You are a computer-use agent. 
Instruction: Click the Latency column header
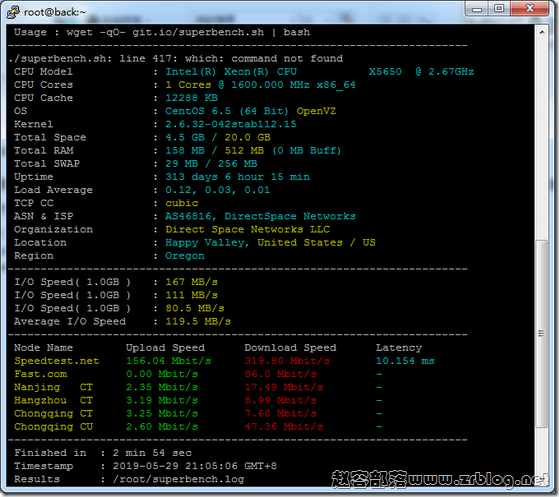(399, 348)
